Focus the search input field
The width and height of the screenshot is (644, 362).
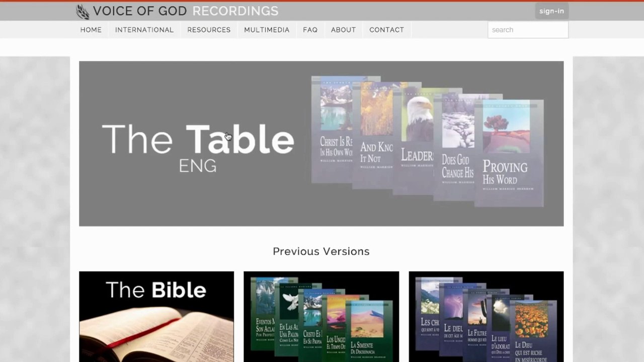528,30
